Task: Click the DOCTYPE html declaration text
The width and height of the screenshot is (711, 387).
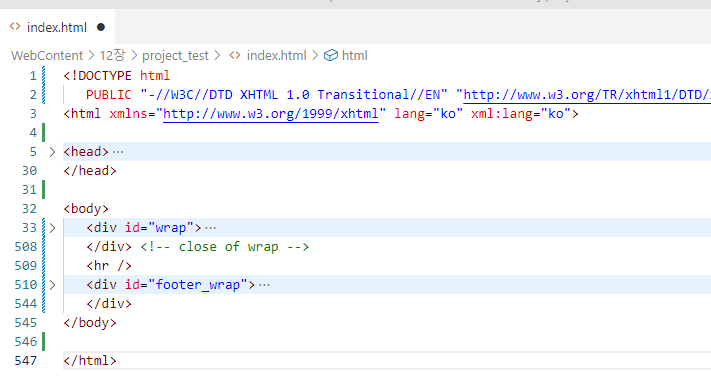Action: tap(117, 75)
